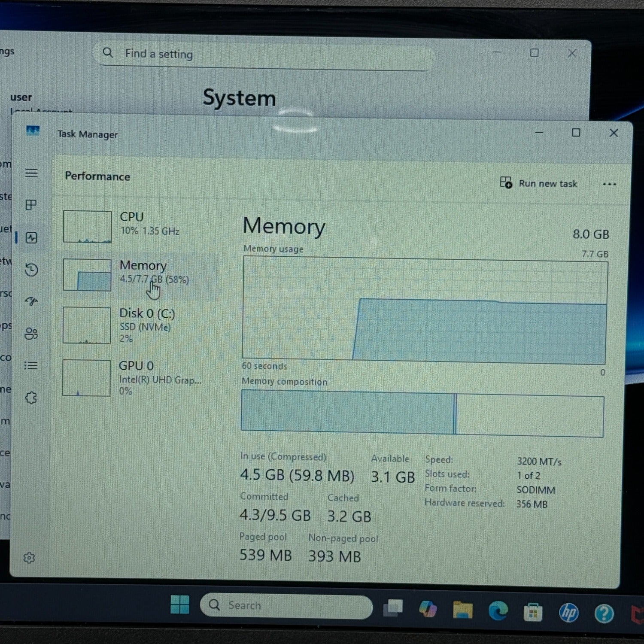
Task: Open File Explorer from the taskbar
Action: click(462, 610)
